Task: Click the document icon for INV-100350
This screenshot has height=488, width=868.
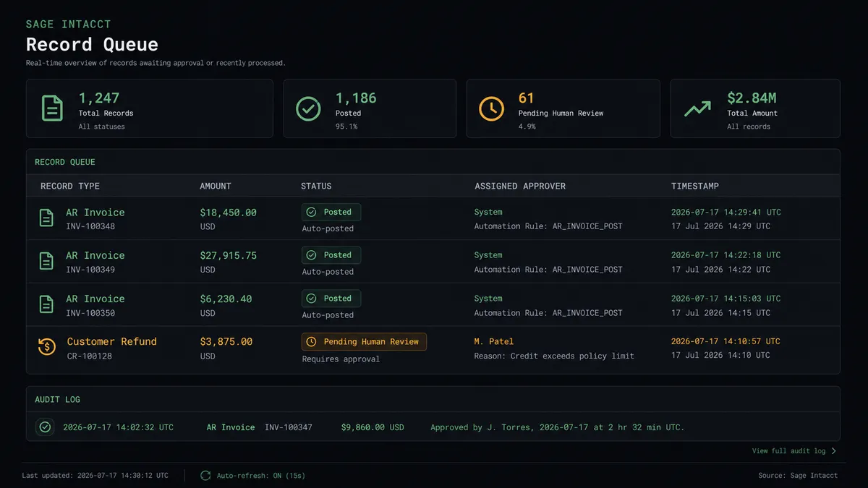Action: pos(46,304)
